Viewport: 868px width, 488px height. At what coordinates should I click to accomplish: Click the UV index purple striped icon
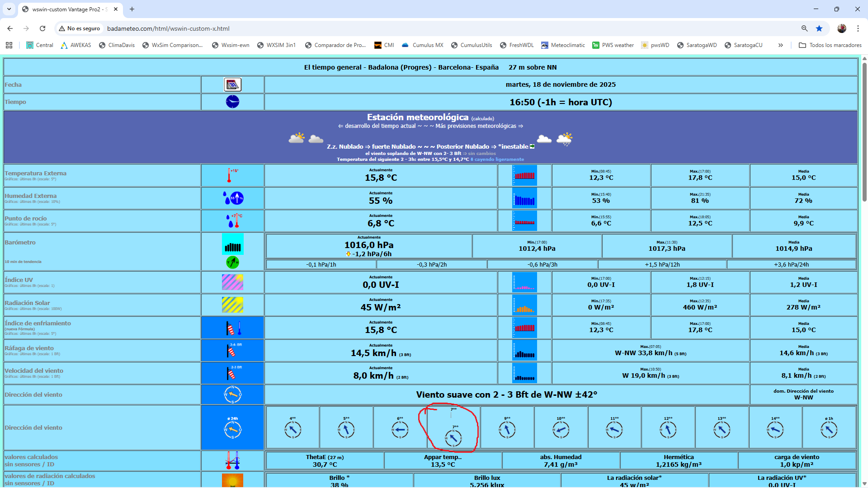pos(232,282)
